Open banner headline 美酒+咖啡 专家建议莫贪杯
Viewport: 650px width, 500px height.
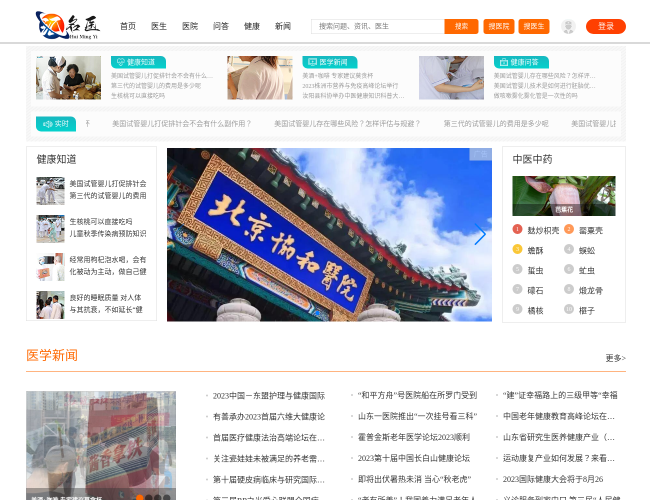pyautogui.click(x=338, y=75)
